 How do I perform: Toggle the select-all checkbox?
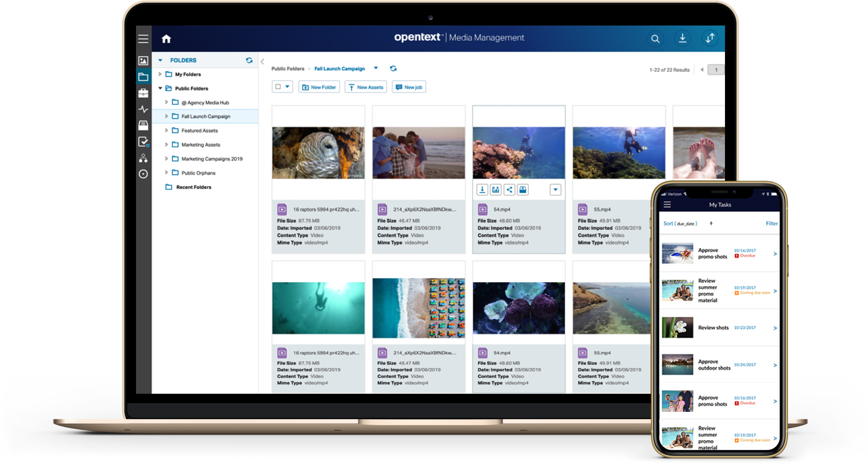click(278, 87)
